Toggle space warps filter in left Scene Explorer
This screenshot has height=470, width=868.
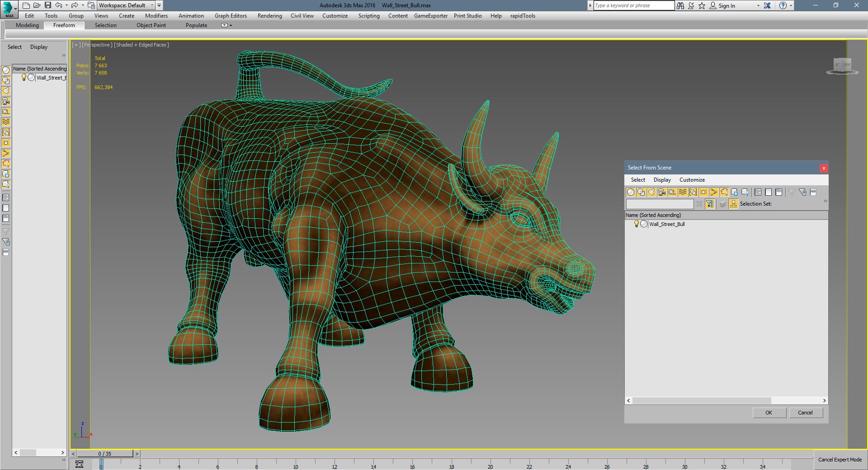coord(6,122)
